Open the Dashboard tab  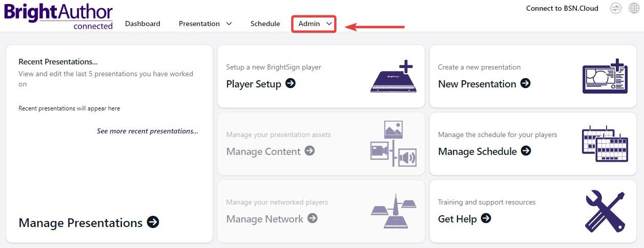(x=142, y=24)
